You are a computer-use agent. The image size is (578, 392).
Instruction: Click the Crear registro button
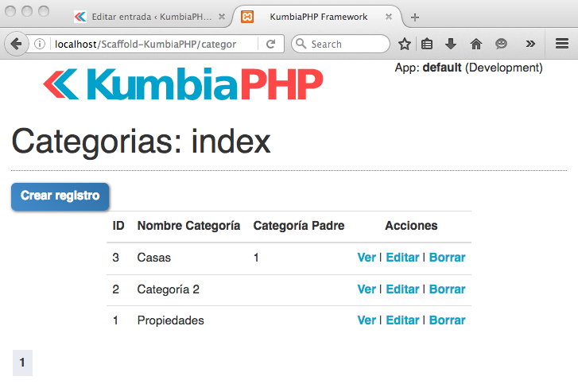point(60,197)
